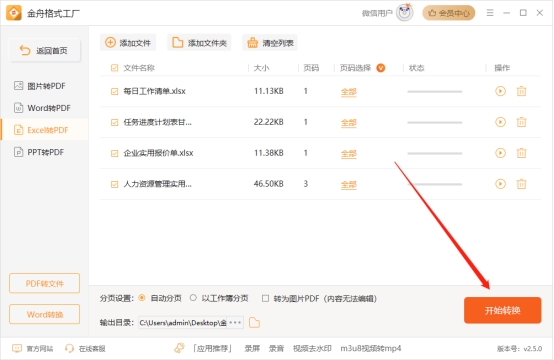
Task: Delete 任务进度计划表甘... with its trash icon
Action: tap(521, 122)
